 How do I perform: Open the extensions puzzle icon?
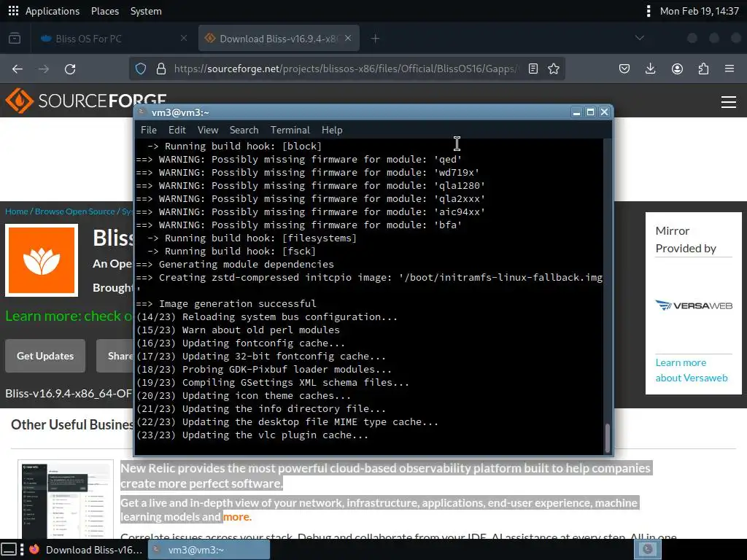(x=703, y=69)
